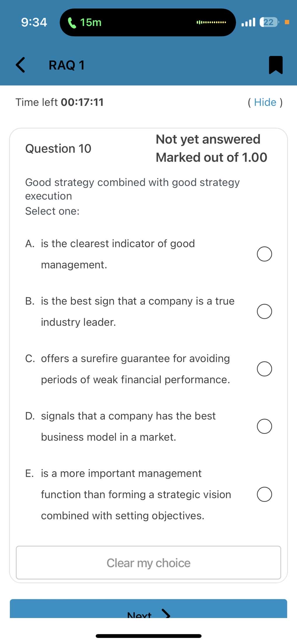Image resolution: width=297 pixels, height=644 pixels.
Task: Tap the battery level indicator
Action: tap(269, 22)
